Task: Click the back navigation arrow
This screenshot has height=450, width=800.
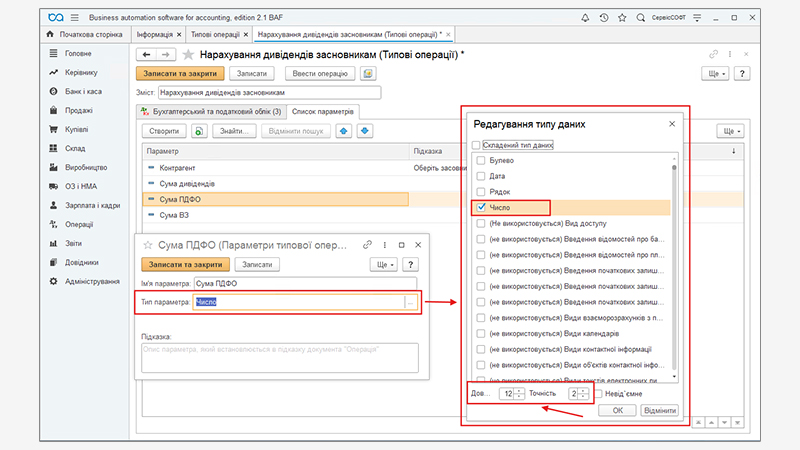Action: click(146, 55)
